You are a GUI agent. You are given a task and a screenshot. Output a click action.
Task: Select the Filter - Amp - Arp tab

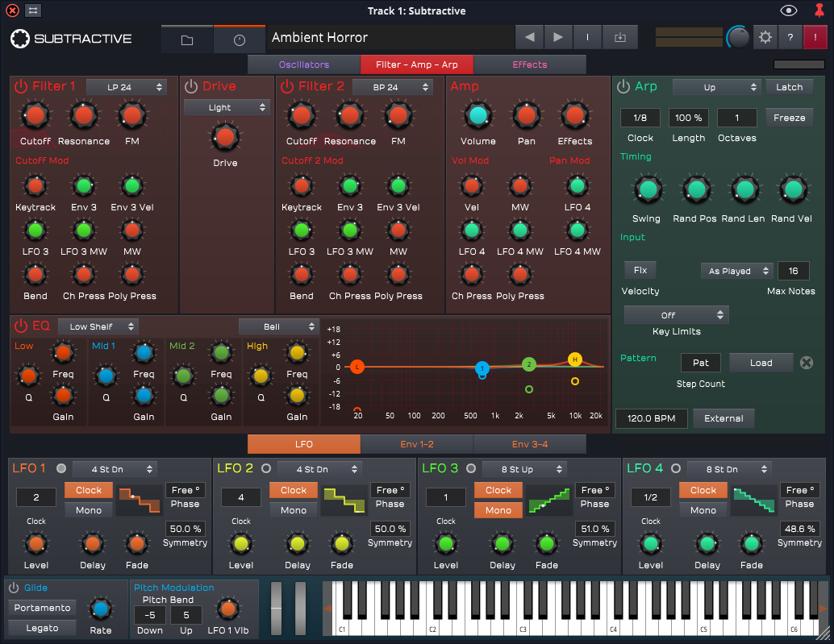click(416, 64)
